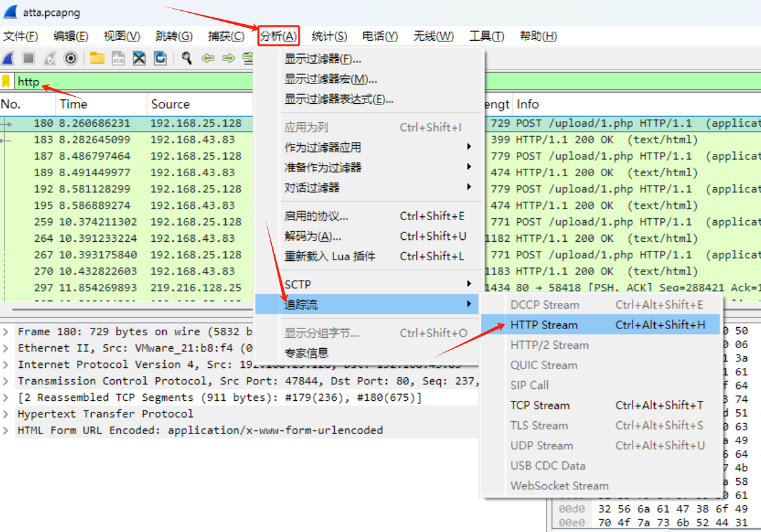
Task: Click the filter bookmark icon
Action: click(6, 81)
